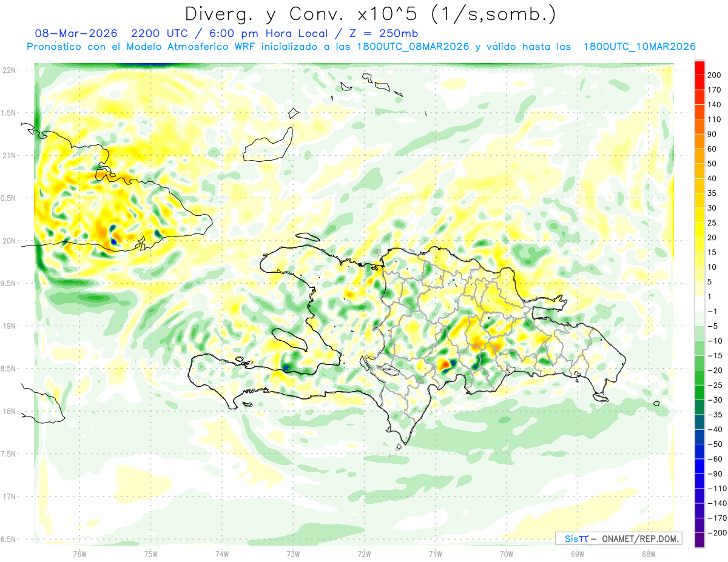The image size is (728, 562).
Task: Click the longitude label "74W"
Action: tap(222, 554)
